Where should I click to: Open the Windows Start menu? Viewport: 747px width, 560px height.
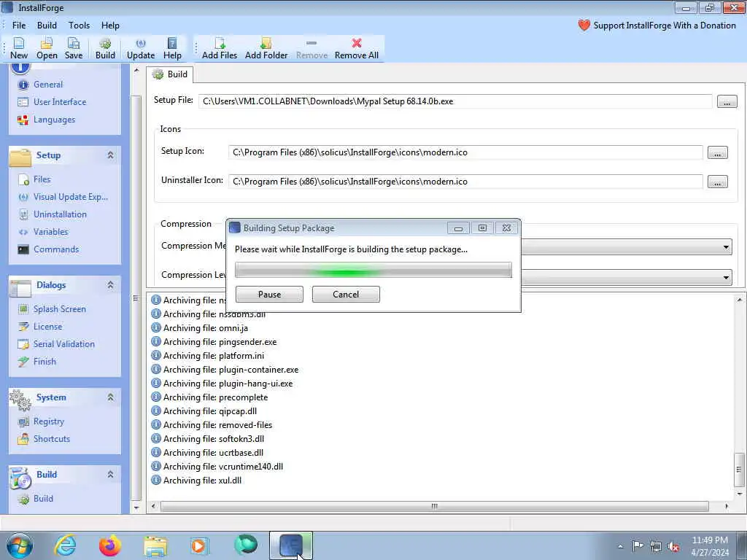20,545
